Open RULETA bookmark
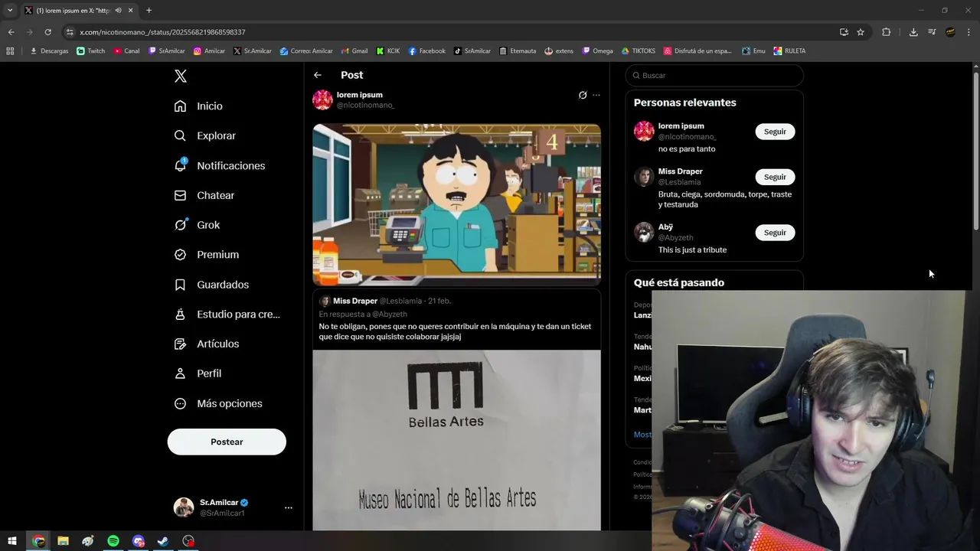The image size is (980, 551). (x=789, y=51)
